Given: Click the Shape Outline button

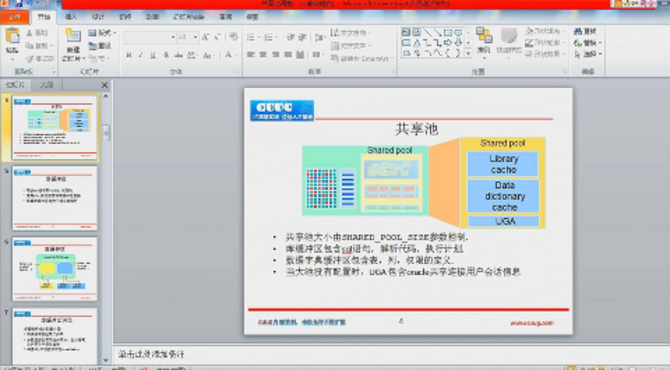Looking at the screenshot, I should click(x=544, y=43).
